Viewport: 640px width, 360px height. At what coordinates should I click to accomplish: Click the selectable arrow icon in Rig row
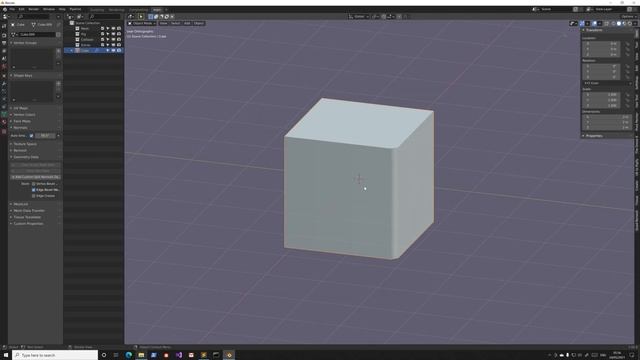click(108, 34)
